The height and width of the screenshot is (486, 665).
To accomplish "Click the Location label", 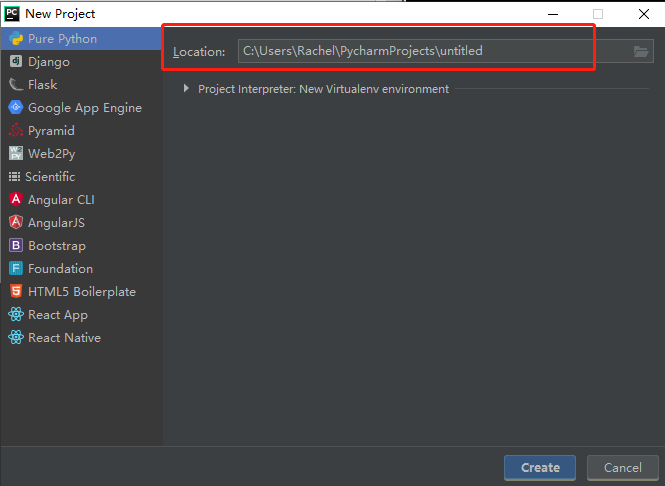I will pos(199,52).
